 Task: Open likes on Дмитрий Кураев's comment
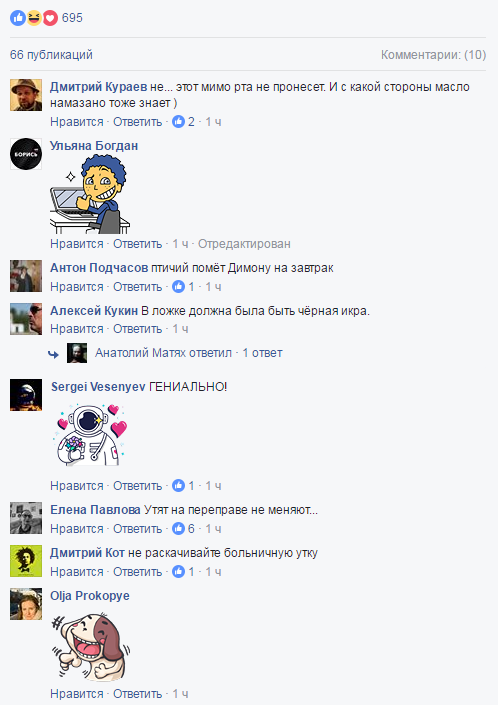tap(183, 122)
